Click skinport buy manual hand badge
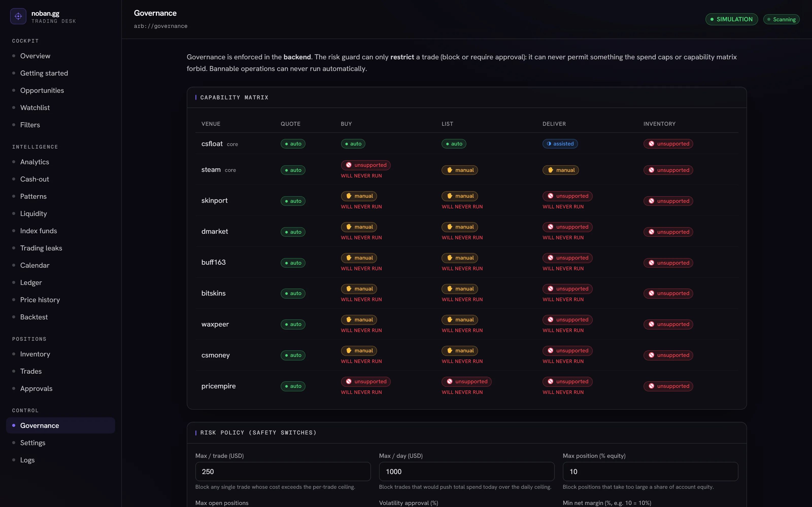The image size is (812, 507). click(x=359, y=196)
